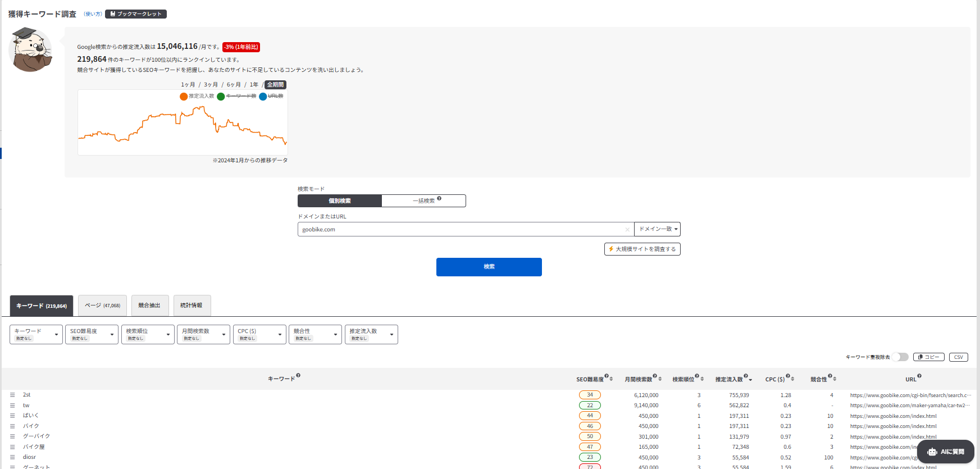
Task: Clear the domain field with the X icon
Action: [x=627, y=230]
